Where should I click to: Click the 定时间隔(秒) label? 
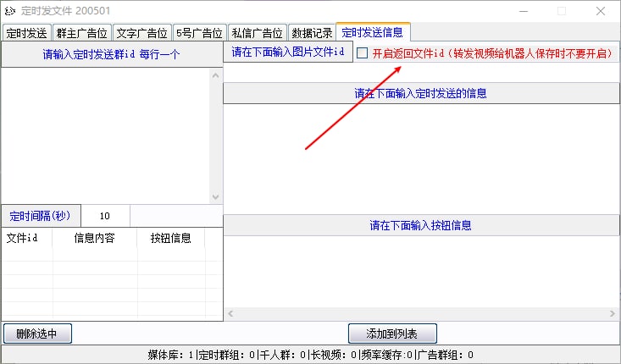point(41,216)
